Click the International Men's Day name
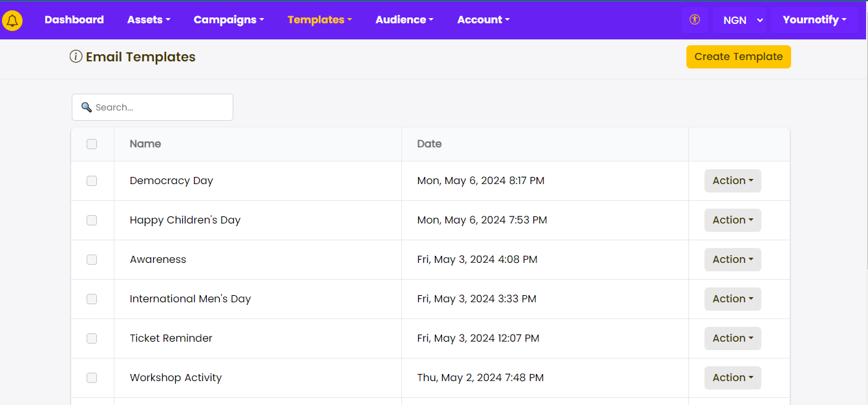Image resolution: width=868 pixels, height=405 pixels. click(x=190, y=299)
